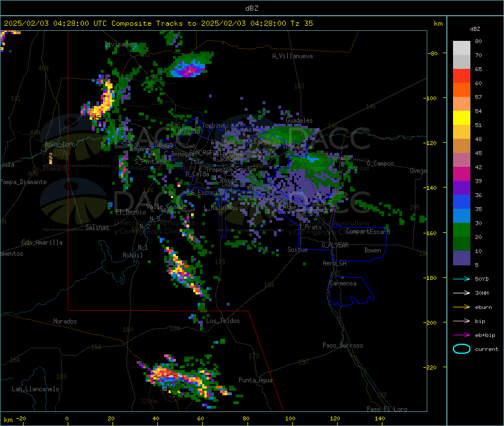Click the 20 dBZ green color swatch
504x426 pixels.
[x=461, y=230]
